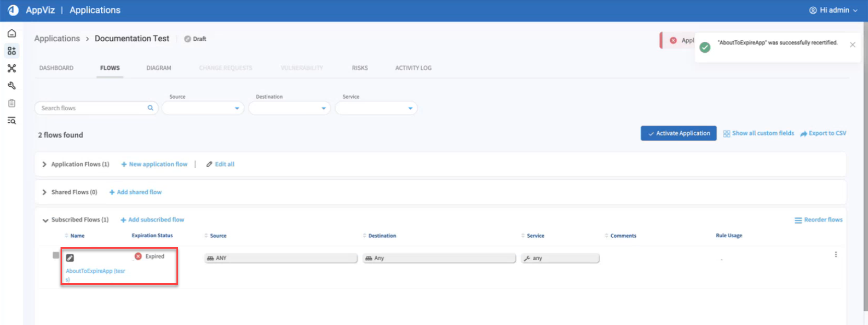Open the wrench tools sidebar icon
Screen dimensions: 868x325
[11, 86]
